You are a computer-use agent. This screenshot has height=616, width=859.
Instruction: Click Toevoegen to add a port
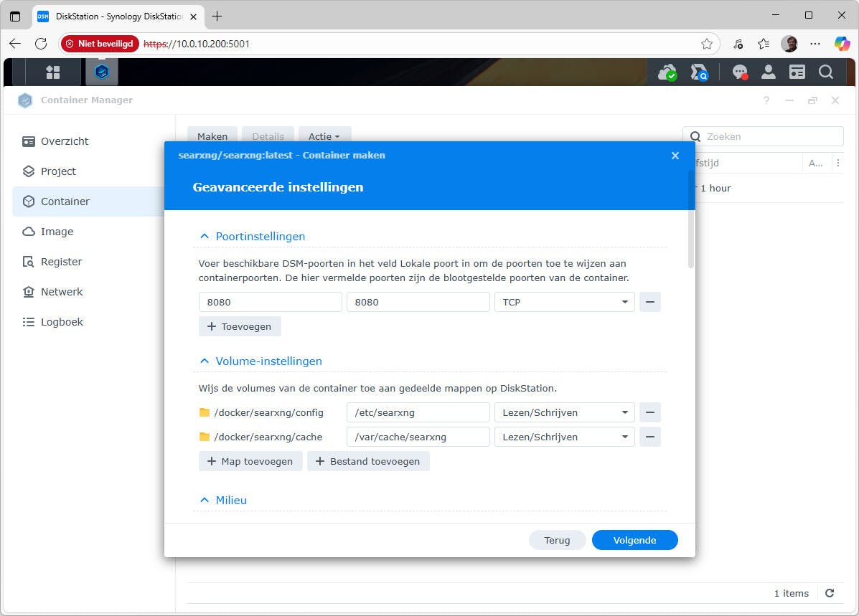(240, 326)
